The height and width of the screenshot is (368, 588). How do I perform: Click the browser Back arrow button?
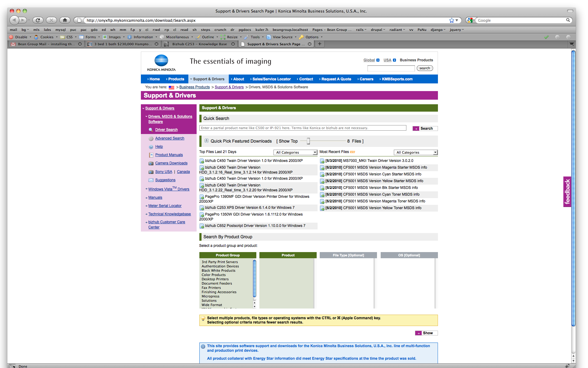click(14, 20)
